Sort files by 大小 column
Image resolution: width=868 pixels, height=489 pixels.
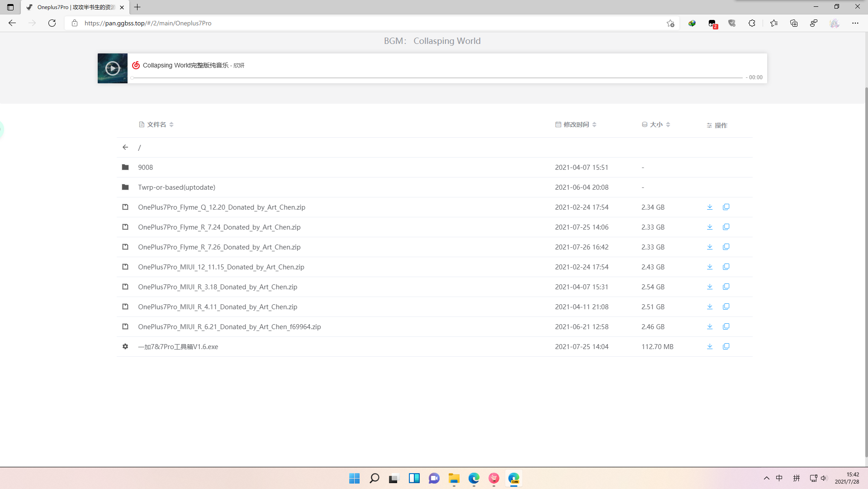click(x=656, y=125)
